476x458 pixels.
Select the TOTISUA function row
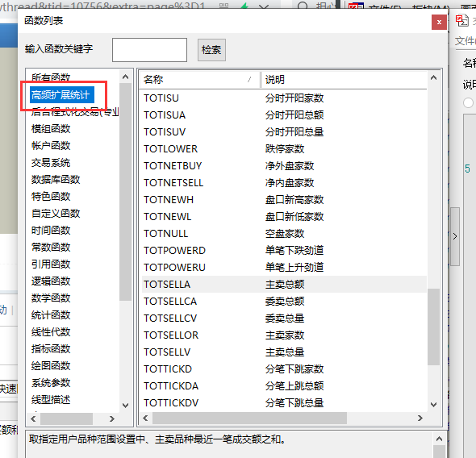(x=284, y=115)
